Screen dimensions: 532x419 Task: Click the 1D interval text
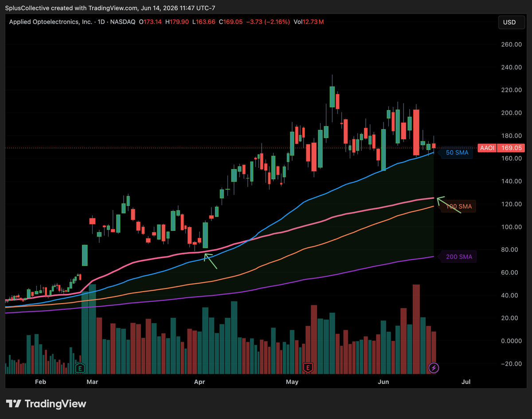(x=102, y=22)
